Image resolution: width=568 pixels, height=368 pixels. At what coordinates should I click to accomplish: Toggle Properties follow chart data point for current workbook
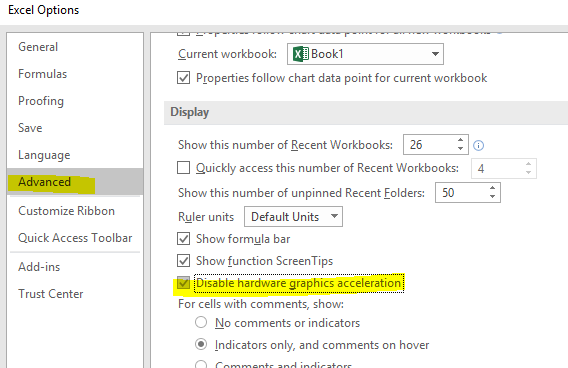coord(183,78)
